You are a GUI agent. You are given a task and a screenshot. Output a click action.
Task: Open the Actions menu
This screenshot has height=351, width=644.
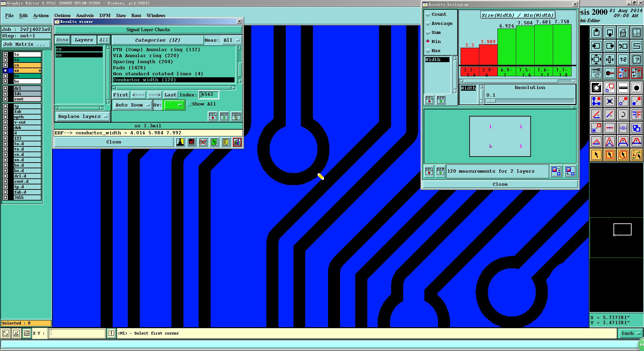pos(41,15)
